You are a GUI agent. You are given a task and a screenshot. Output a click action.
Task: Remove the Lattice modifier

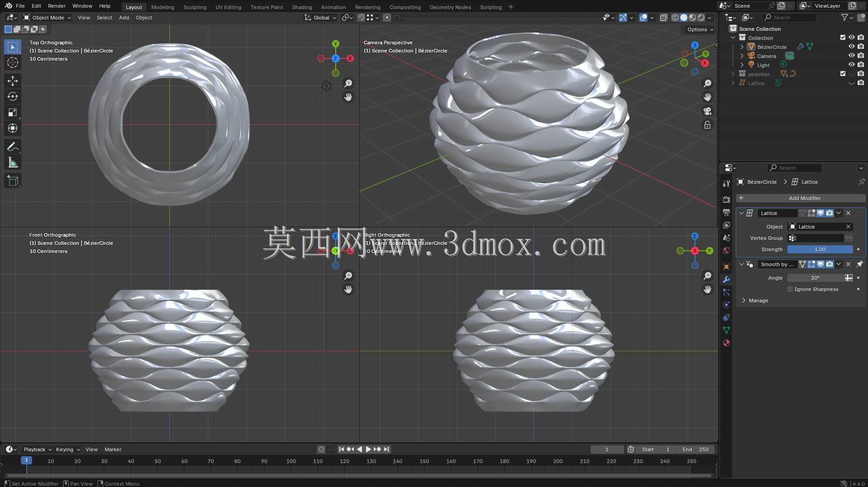click(x=848, y=213)
